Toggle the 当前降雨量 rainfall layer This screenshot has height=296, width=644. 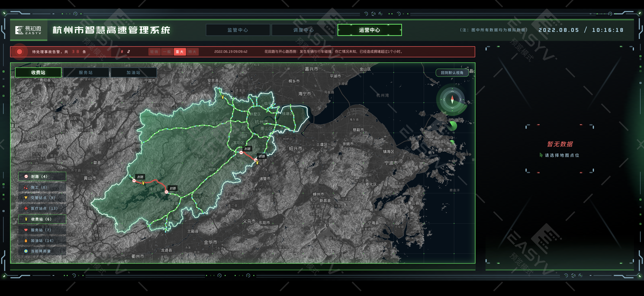42,251
